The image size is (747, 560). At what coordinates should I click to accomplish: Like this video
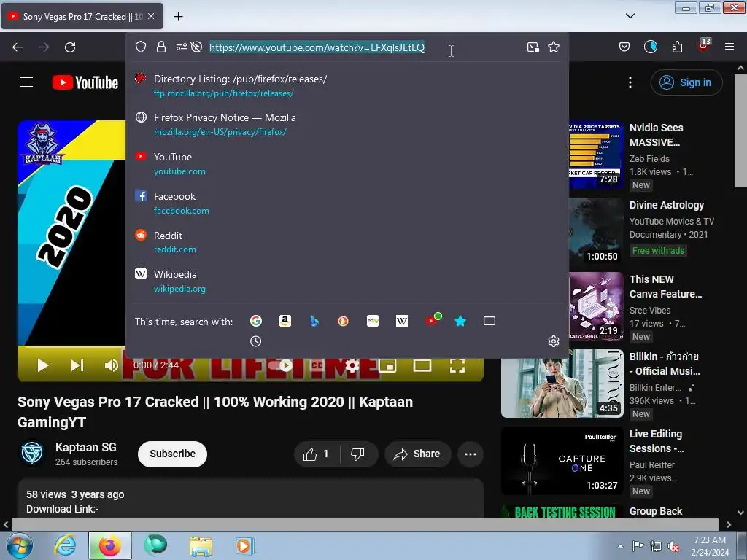[x=316, y=454]
